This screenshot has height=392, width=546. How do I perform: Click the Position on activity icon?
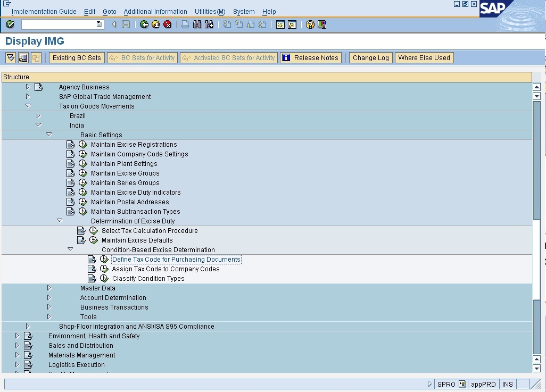23,58
